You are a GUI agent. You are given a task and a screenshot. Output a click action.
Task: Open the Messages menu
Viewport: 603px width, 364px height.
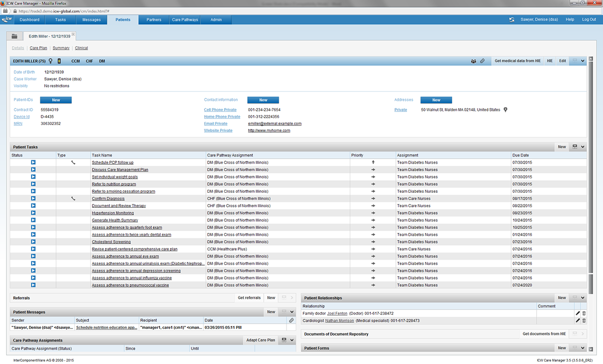91,20
